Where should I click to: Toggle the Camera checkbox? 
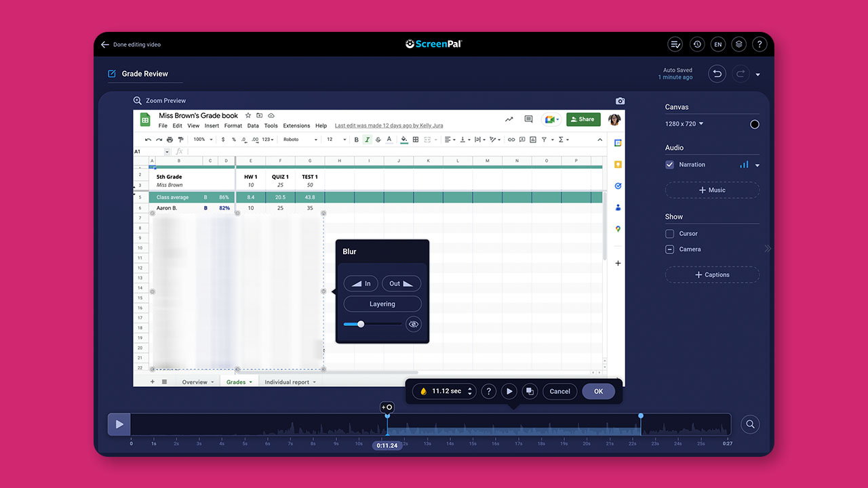tap(670, 249)
